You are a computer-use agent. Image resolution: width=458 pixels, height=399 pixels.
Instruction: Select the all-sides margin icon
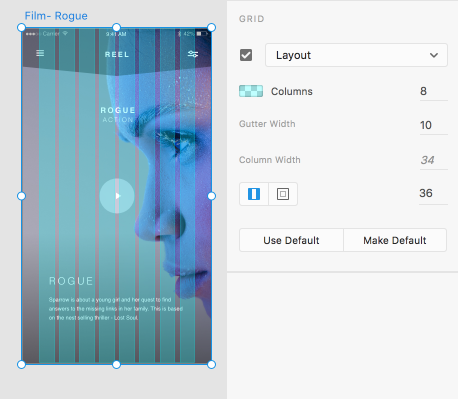tap(283, 194)
